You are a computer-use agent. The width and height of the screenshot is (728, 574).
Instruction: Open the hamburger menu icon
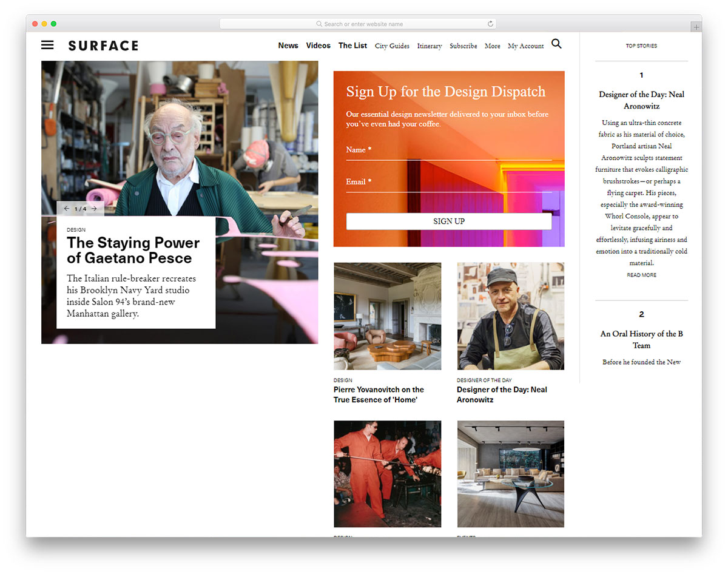(47, 45)
